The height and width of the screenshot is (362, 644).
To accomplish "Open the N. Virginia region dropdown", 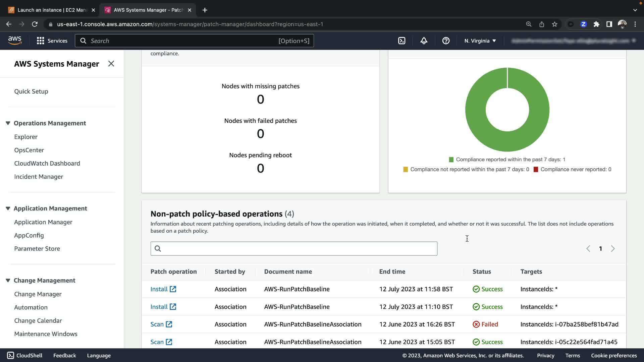I will click(480, 41).
